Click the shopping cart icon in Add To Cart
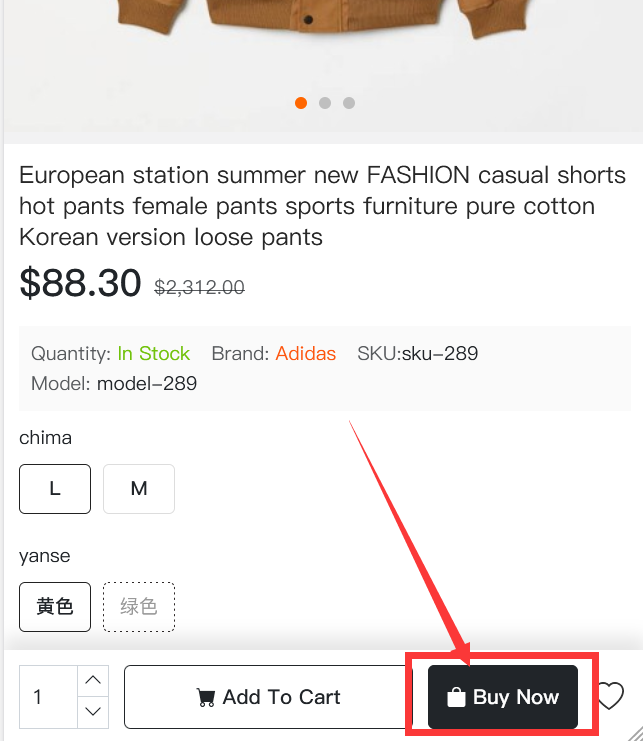 click(206, 698)
